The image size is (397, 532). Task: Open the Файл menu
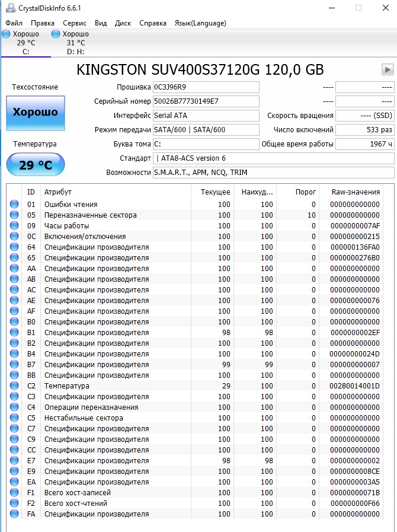click(14, 23)
